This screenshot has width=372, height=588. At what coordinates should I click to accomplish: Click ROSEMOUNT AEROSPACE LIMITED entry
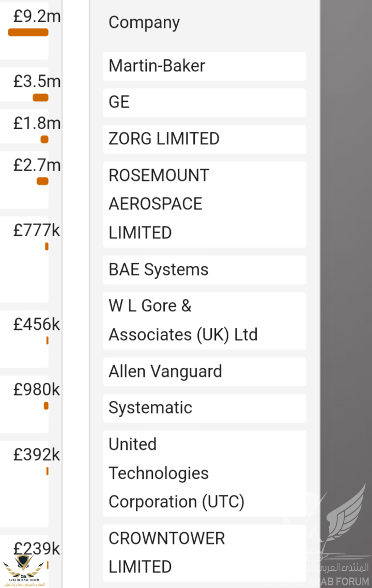point(204,204)
